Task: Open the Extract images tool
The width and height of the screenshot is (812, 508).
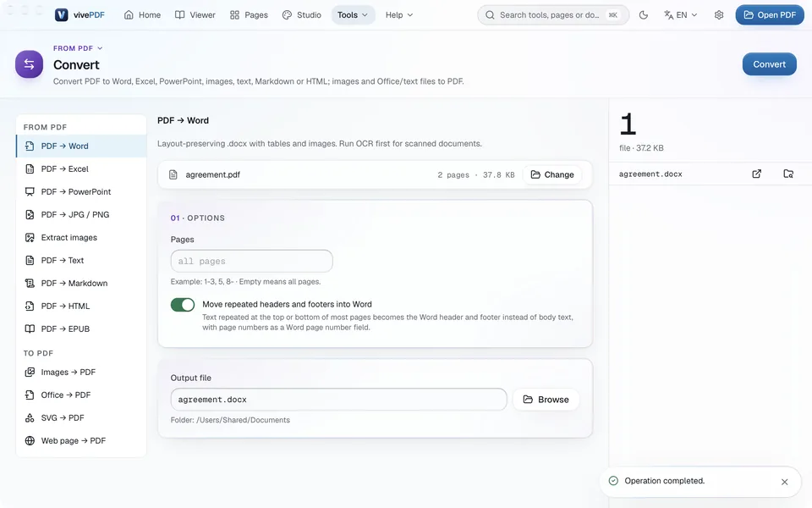Action: 81,237
